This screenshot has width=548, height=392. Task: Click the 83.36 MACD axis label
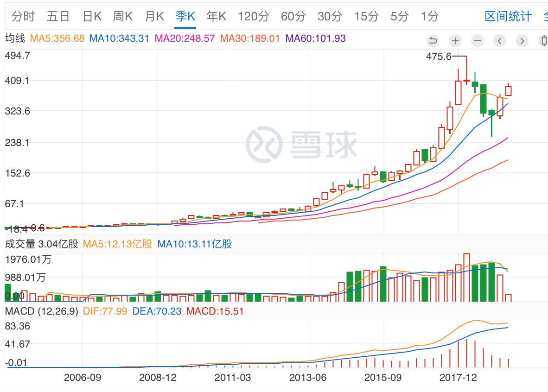[x=18, y=326]
